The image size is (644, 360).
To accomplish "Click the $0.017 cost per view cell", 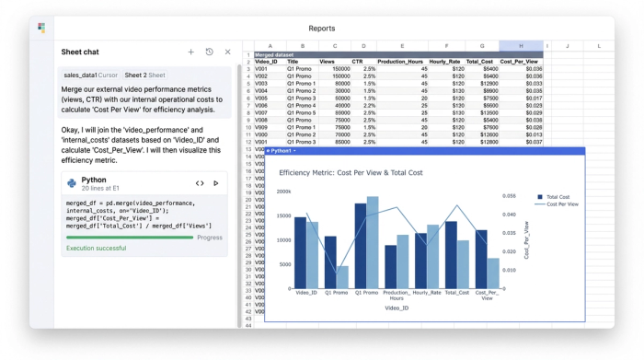I will tap(521, 99).
